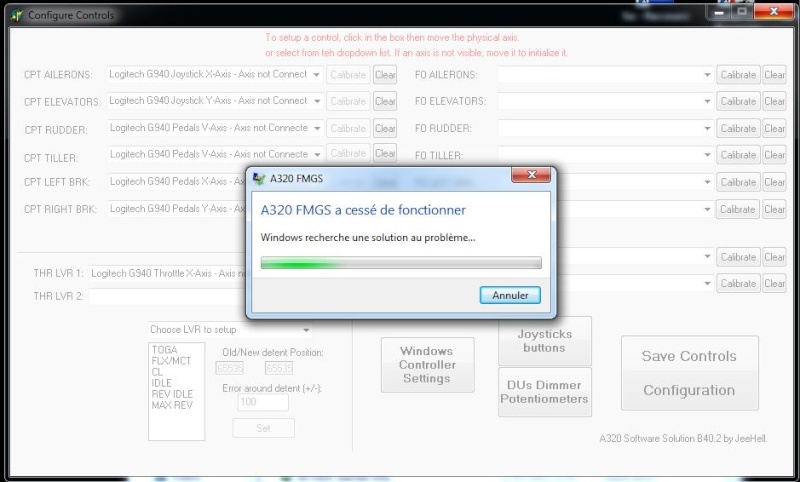Image resolution: width=800 pixels, height=482 pixels.
Task: Expand the Choose LVR to setup dropdown
Action: pyautogui.click(x=230, y=330)
